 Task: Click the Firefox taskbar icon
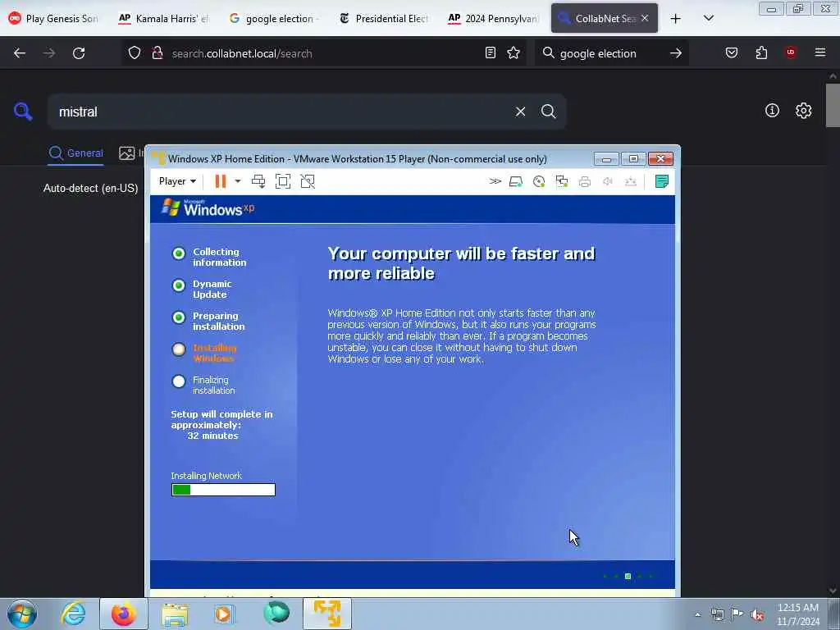click(x=124, y=614)
